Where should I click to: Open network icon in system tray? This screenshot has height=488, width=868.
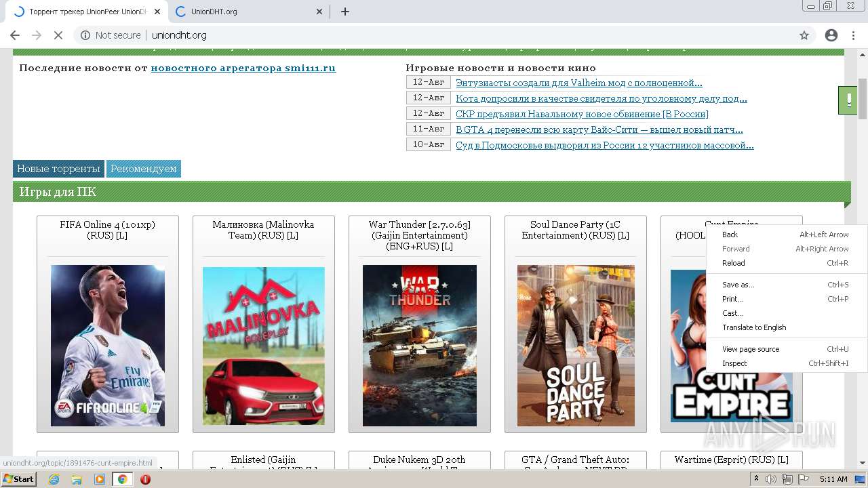point(787,479)
